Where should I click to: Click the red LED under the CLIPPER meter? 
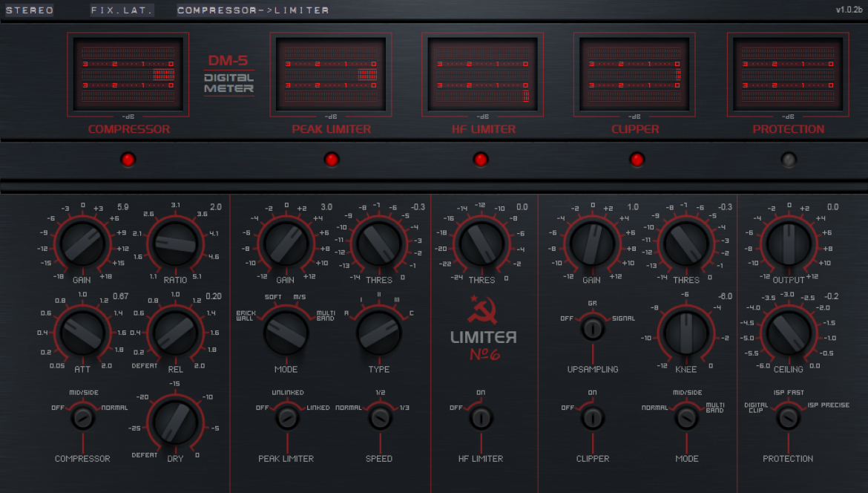[637, 160]
